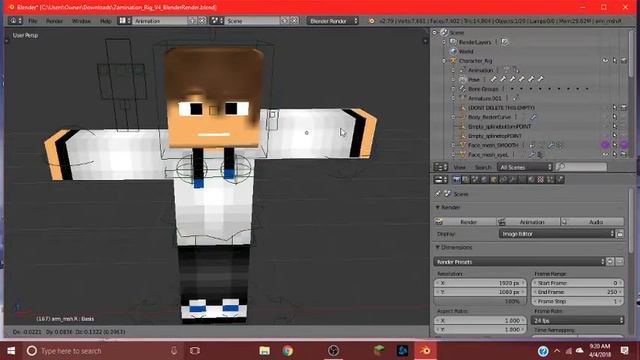
Task: Click the outliner search filter field
Action: point(581,167)
